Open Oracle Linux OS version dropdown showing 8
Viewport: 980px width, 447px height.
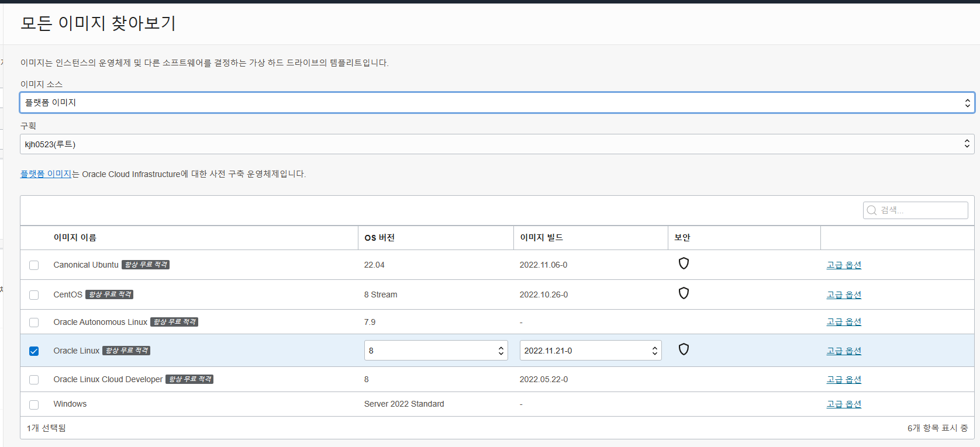pos(436,351)
